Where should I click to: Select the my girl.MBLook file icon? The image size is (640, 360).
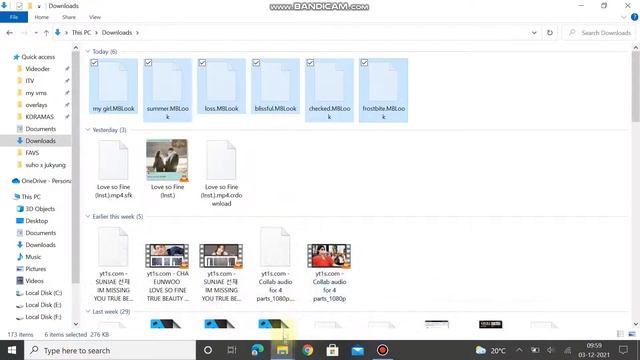coord(113,82)
